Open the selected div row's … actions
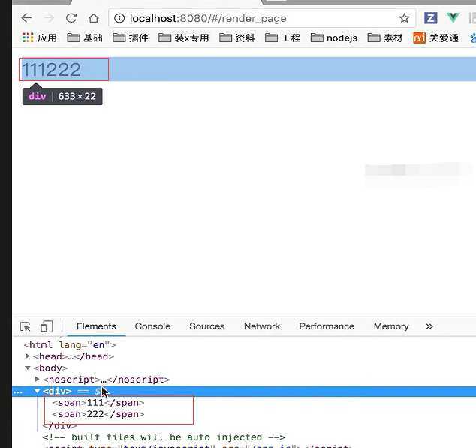Image resolution: width=476 pixels, height=448 pixels. click(18, 392)
